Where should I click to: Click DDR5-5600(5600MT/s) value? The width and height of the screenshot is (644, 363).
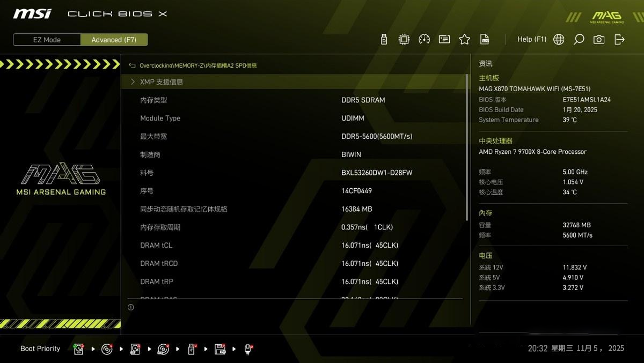377,136
